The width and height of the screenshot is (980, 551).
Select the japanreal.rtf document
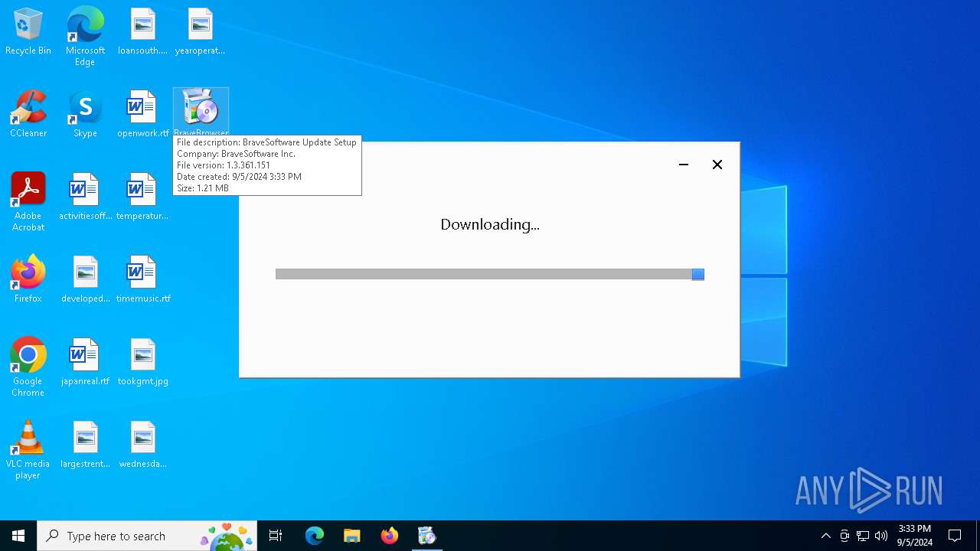[x=85, y=363]
